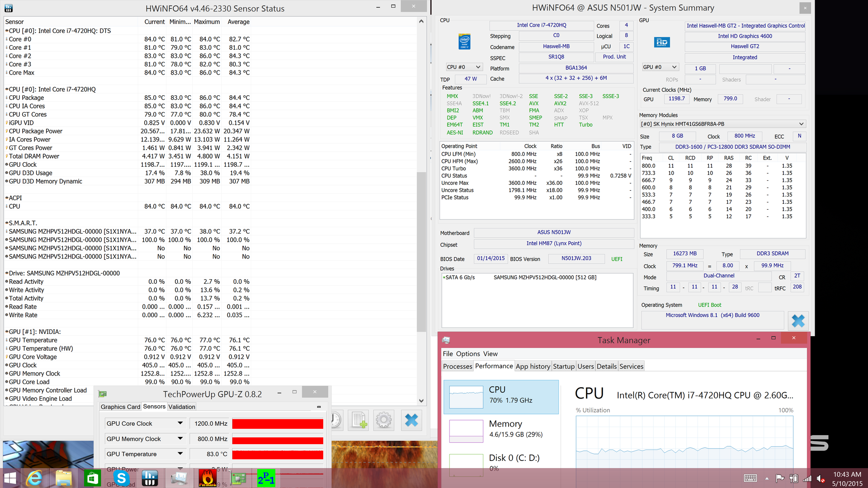
Task: Click the HWiNFO settings gear icon
Action: pos(383,420)
